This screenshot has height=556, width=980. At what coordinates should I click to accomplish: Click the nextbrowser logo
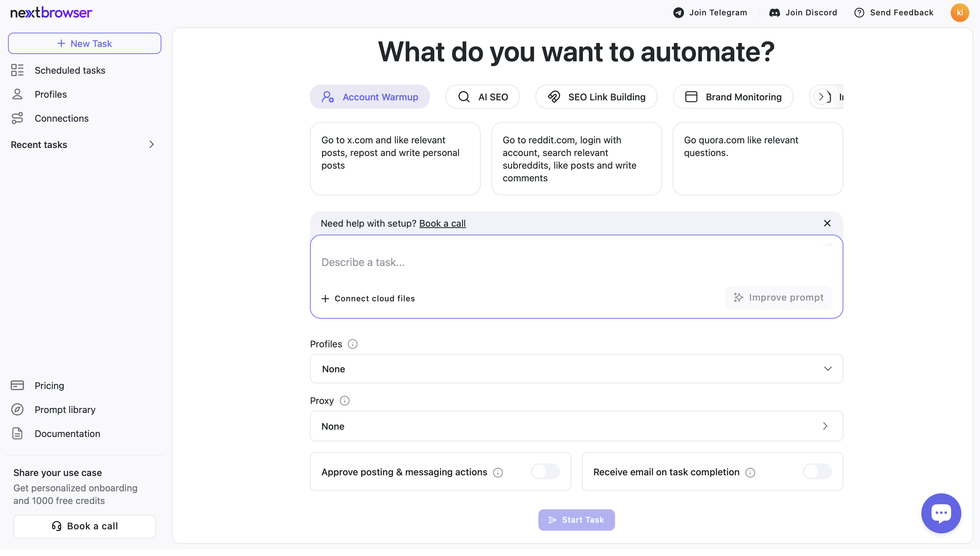[51, 13]
